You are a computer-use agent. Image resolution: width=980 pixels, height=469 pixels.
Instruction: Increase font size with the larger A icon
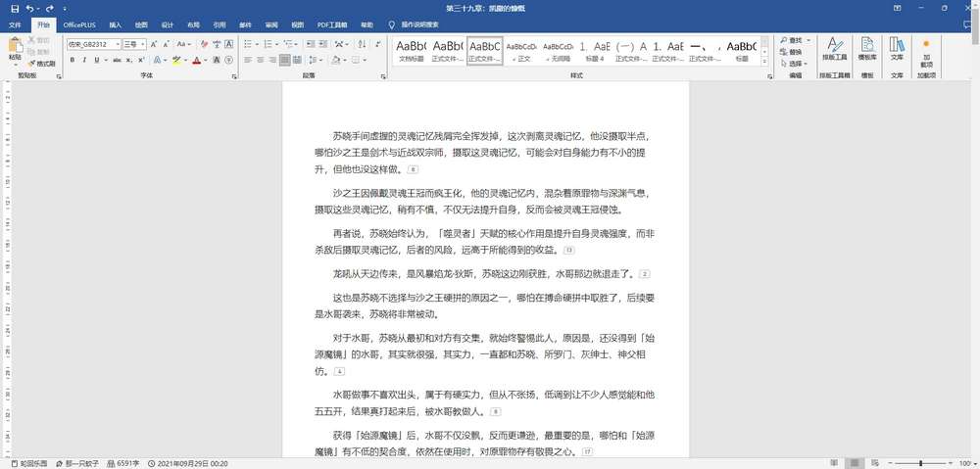click(x=154, y=44)
